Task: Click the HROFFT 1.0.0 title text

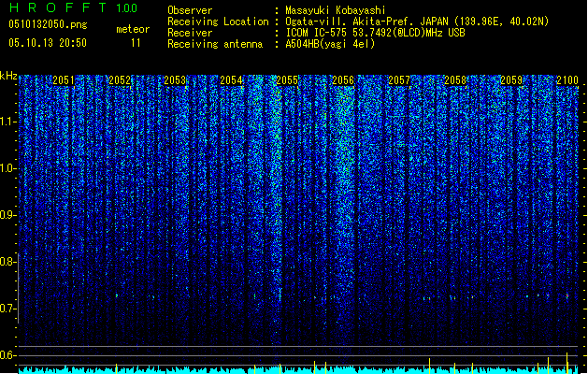Action: click(x=74, y=7)
